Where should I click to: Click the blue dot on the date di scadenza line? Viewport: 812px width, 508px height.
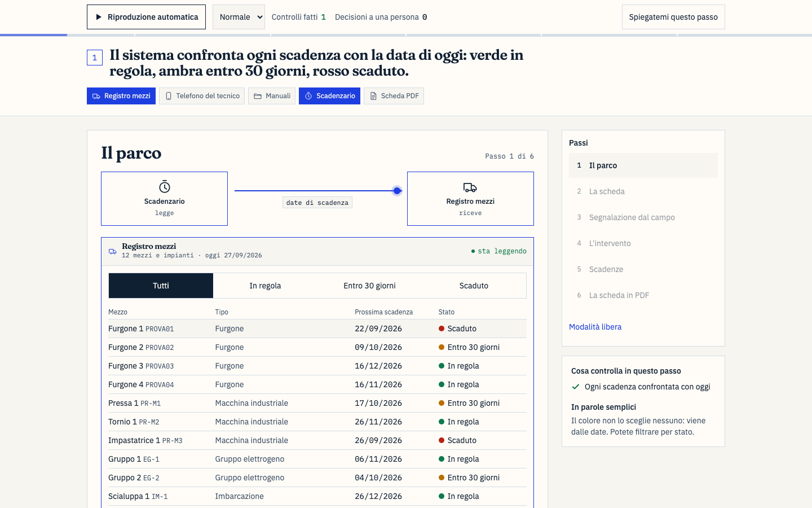tap(397, 191)
